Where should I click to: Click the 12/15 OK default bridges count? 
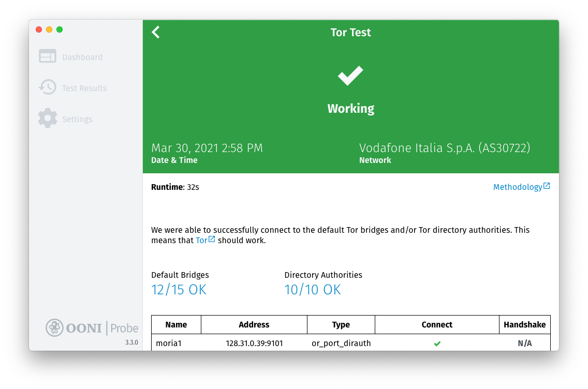[x=179, y=290]
